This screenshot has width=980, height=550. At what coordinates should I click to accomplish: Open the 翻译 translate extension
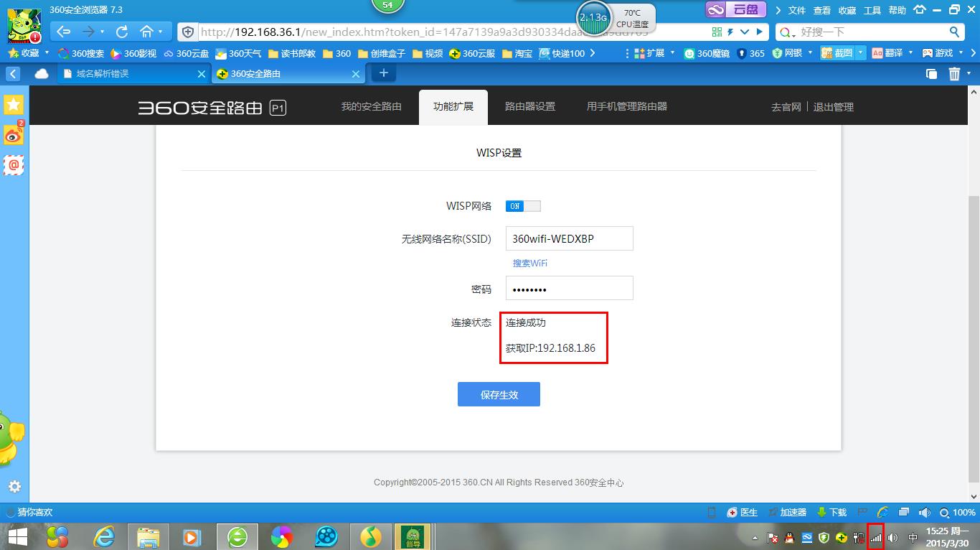pos(887,53)
